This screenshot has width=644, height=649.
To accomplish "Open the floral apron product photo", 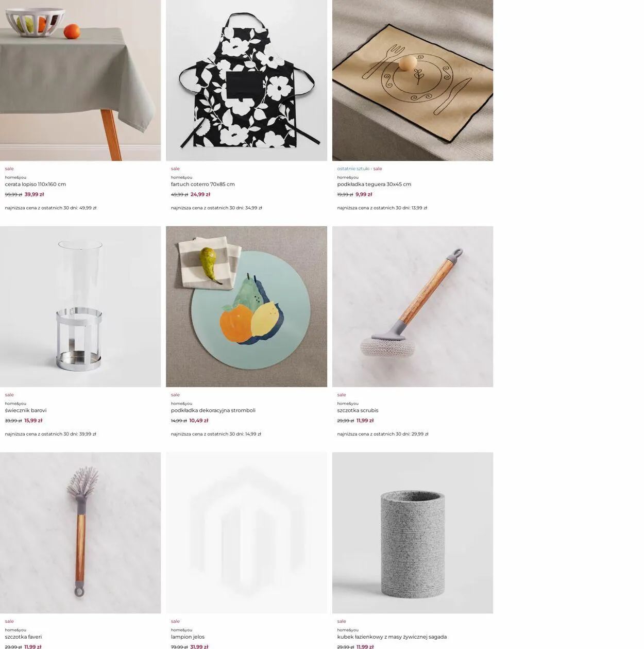I will (x=246, y=80).
